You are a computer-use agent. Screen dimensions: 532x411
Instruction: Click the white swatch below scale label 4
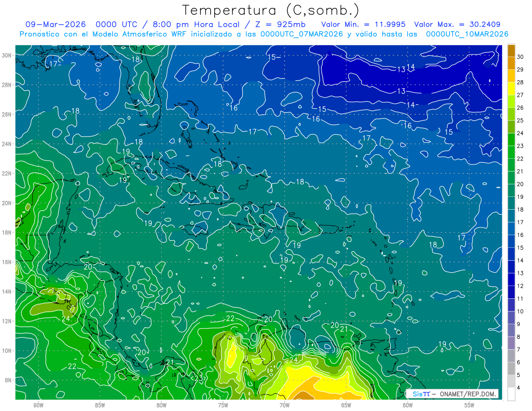point(511,394)
